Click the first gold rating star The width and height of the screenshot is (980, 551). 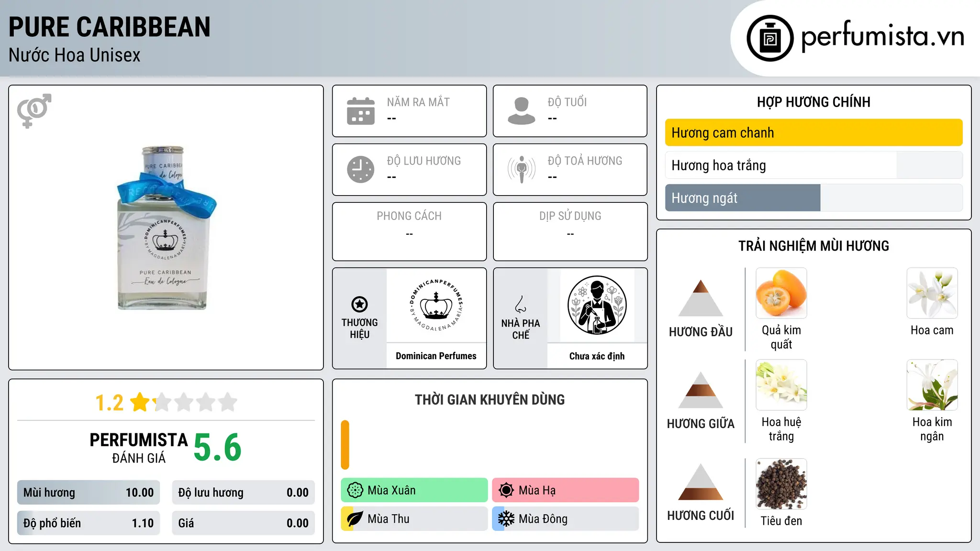(x=140, y=402)
